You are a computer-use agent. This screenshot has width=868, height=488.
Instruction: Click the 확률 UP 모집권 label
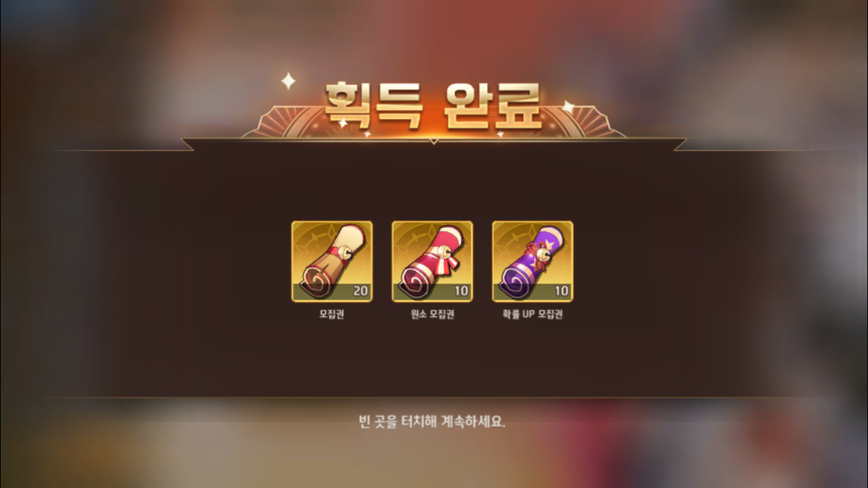[532, 314]
